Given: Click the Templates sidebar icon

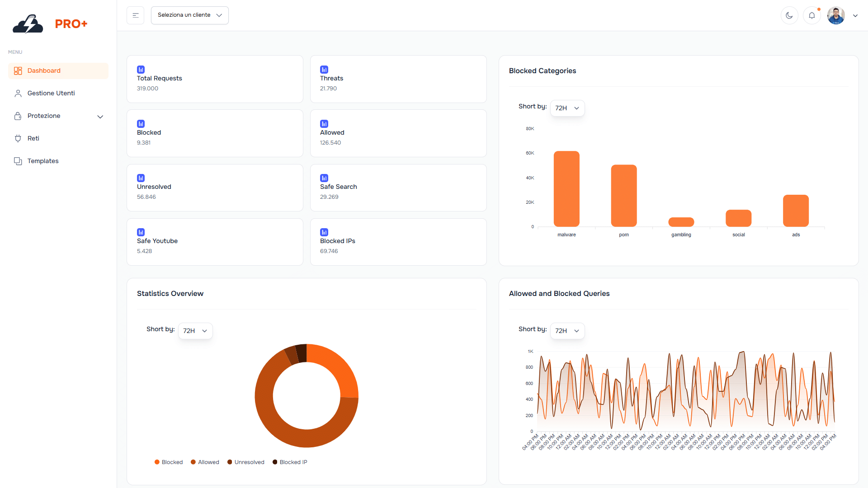Looking at the screenshot, I should click(18, 161).
